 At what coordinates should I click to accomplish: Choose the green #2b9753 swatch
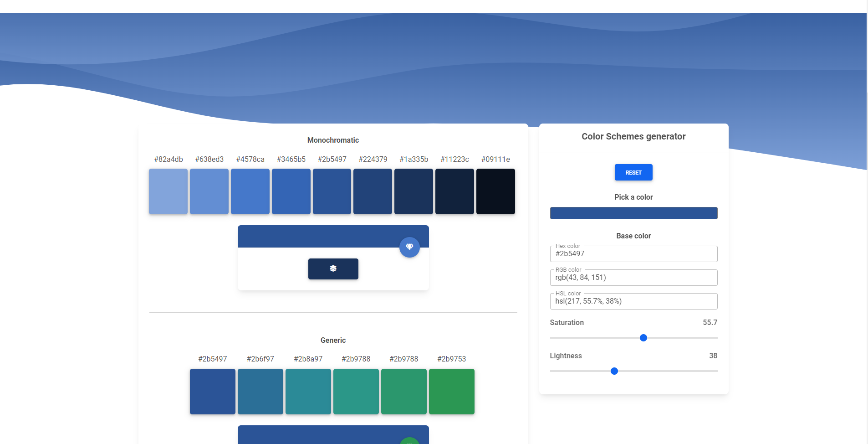pos(452,392)
